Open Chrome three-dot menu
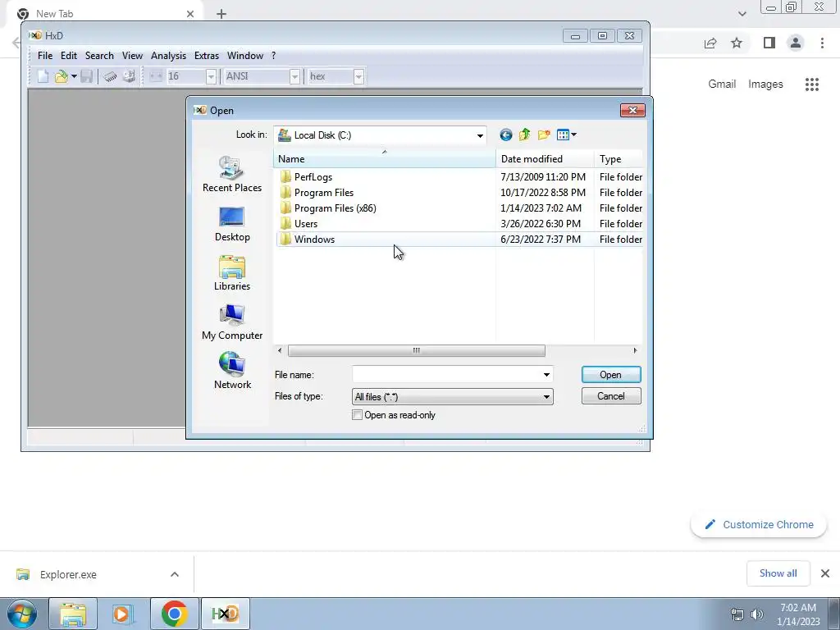 pos(822,43)
